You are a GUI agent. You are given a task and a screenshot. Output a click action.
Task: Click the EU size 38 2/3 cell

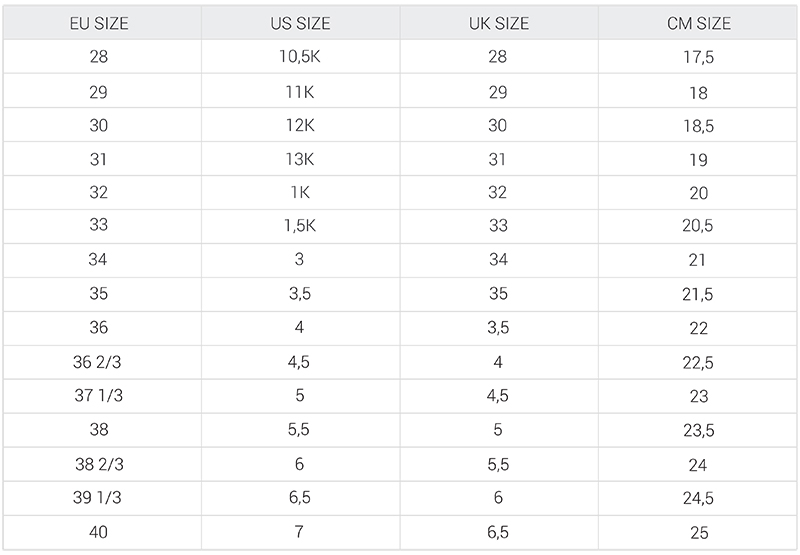click(102, 464)
